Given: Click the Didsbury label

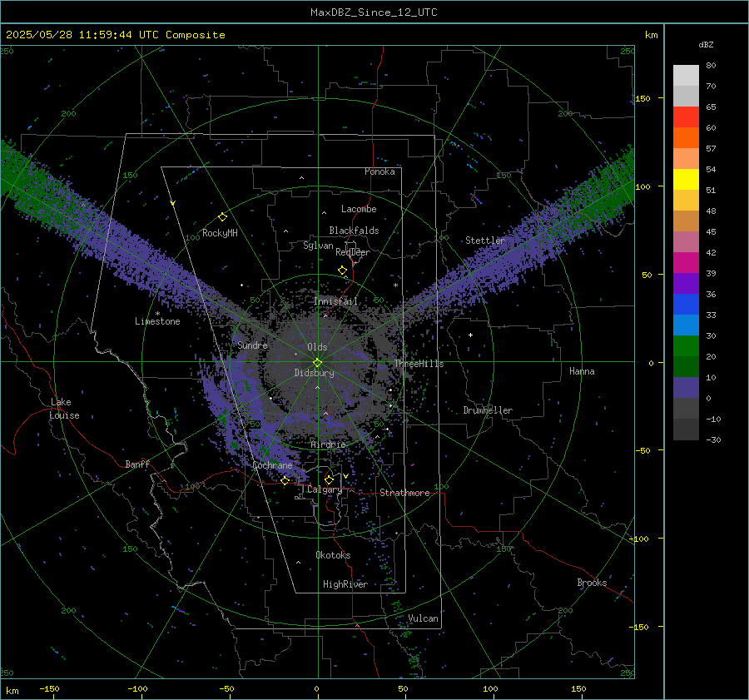Looking at the screenshot, I should point(314,373).
